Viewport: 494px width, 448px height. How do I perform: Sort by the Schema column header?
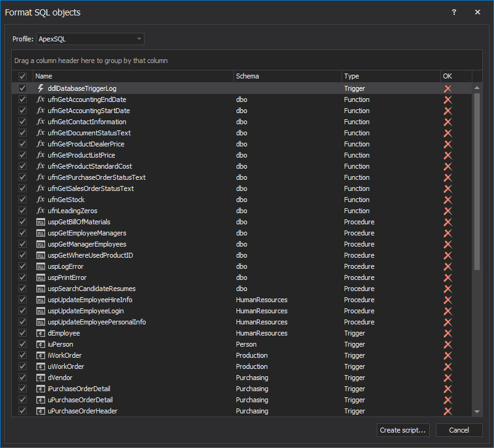[287, 76]
